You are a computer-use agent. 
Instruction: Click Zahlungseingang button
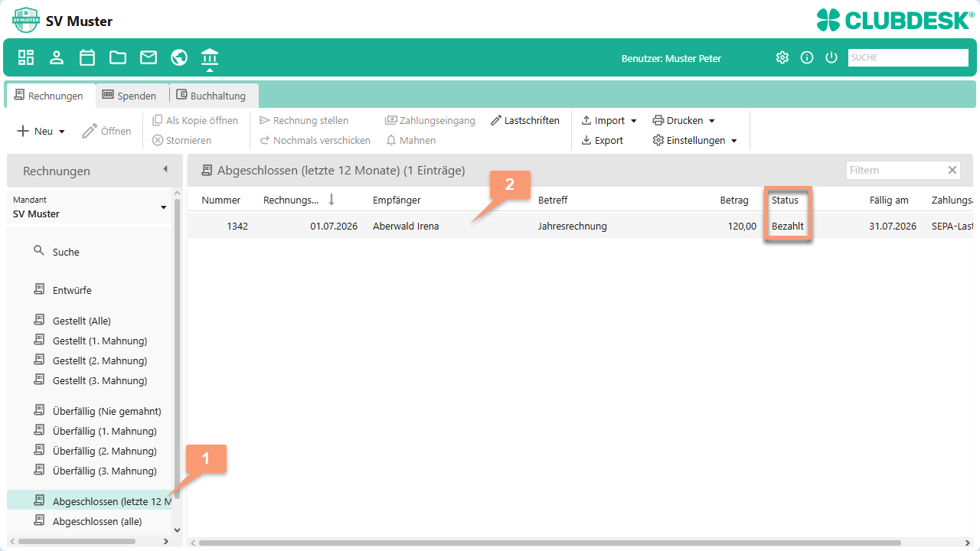(x=430, y=120)
